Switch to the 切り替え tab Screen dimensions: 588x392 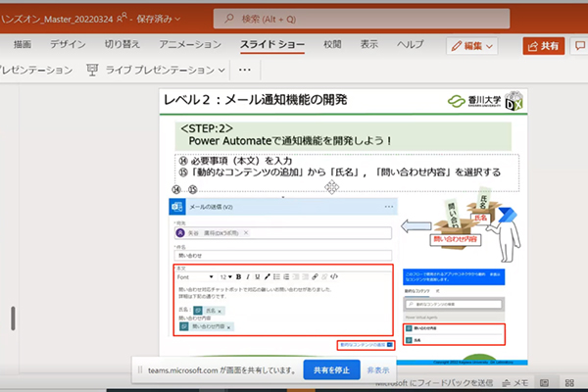point(122,45)
